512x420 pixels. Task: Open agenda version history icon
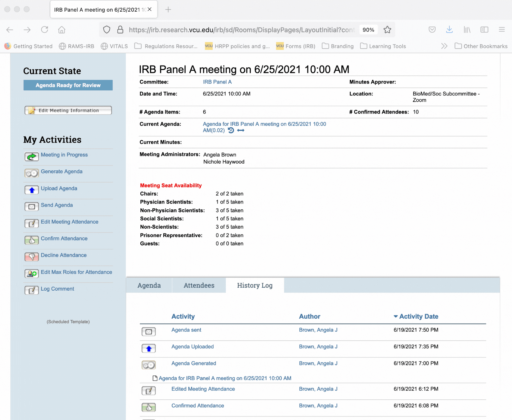(231, 130)
